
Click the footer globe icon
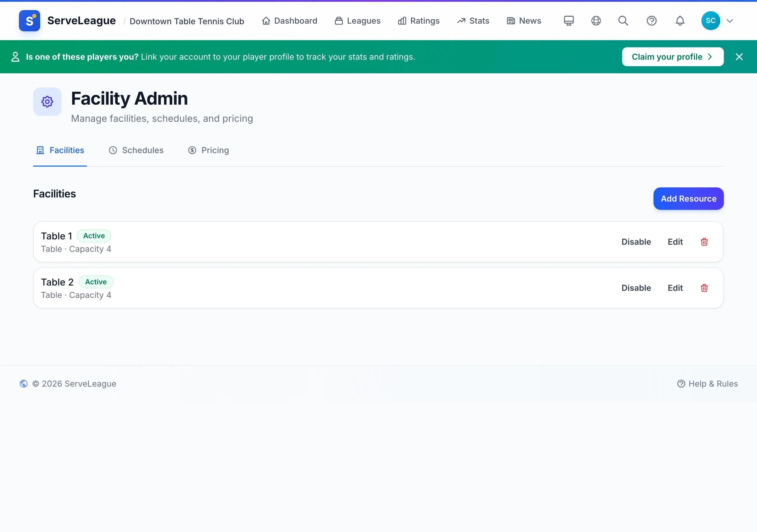[x=23, y=384]
